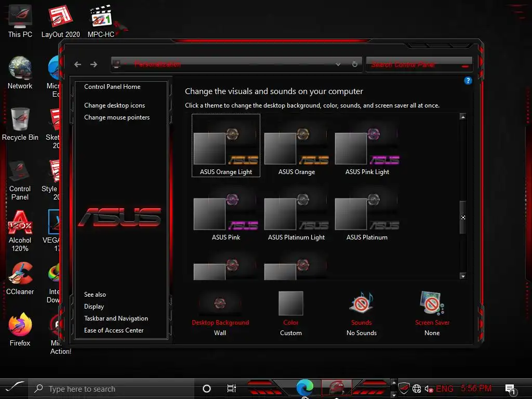The height and width of the screenshot is (399, 532).
Task: Open Taskbar and Navigation link
Action: (116, 318)
